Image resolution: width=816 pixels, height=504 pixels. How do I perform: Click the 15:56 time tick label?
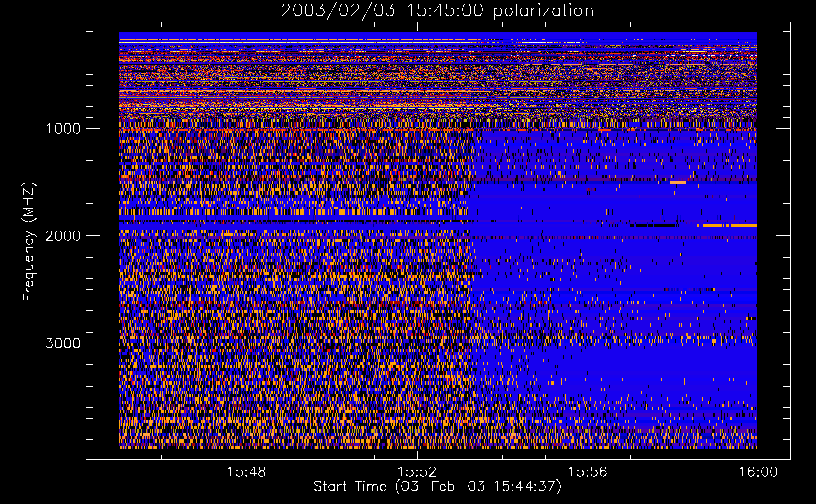588,472
